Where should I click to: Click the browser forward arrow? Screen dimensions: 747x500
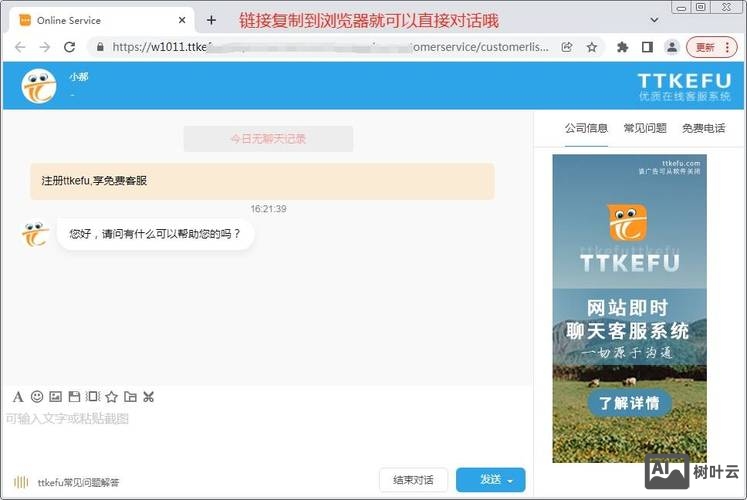pyautogui.click(x=45, y=47)
